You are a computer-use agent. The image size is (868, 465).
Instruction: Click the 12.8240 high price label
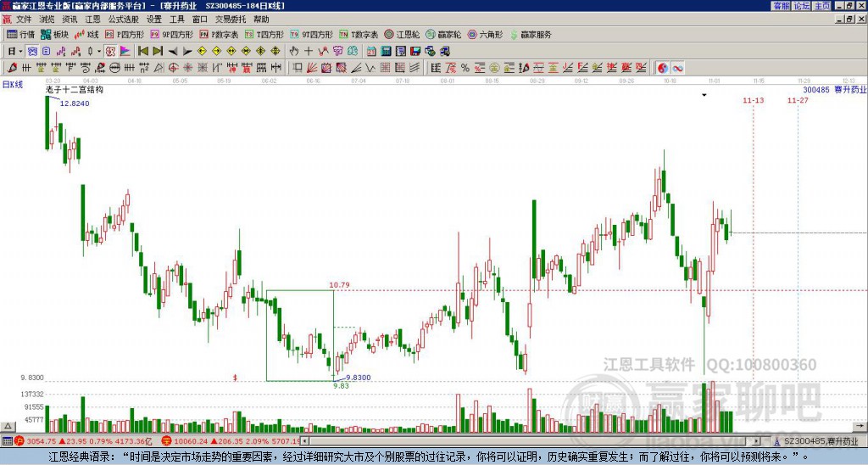[75, 104]
